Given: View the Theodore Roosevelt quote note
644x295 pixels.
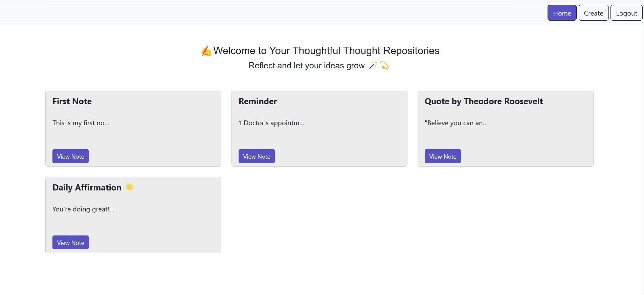Looking at the screenshot, I should pos(443,156).
